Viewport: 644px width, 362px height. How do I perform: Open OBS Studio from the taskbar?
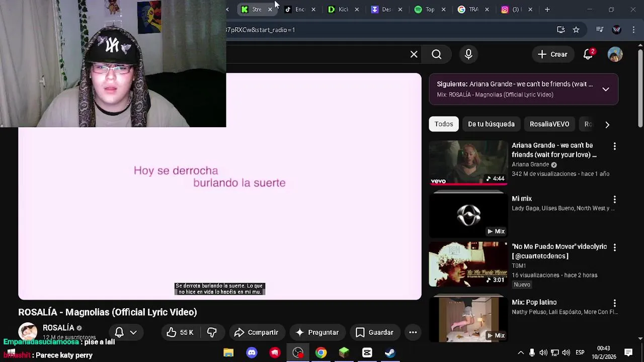298,352
